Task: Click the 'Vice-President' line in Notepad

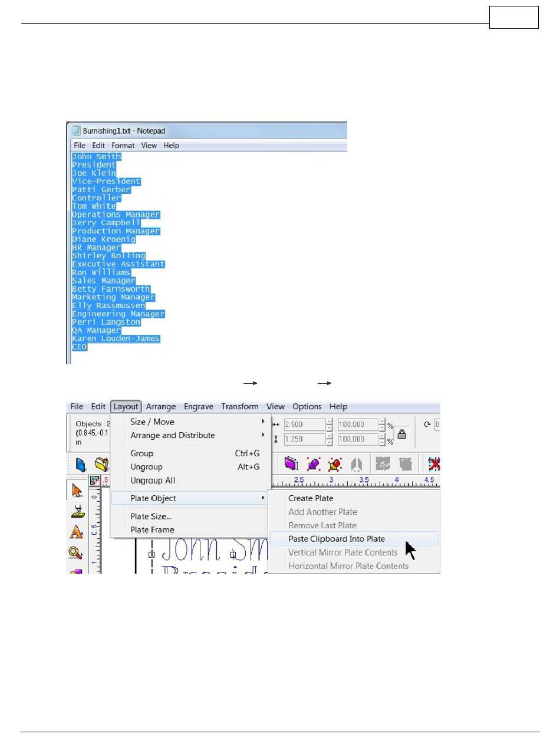Action: (106, 181)
